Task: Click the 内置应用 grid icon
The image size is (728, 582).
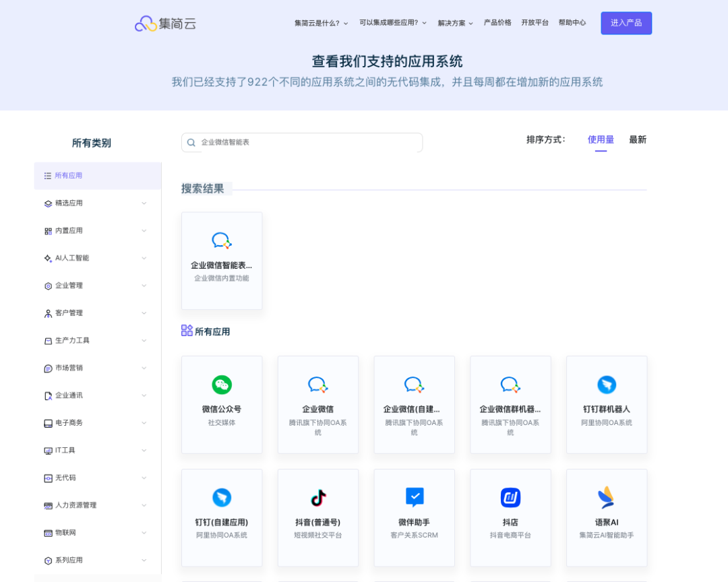Action: (x=48, y=230)
